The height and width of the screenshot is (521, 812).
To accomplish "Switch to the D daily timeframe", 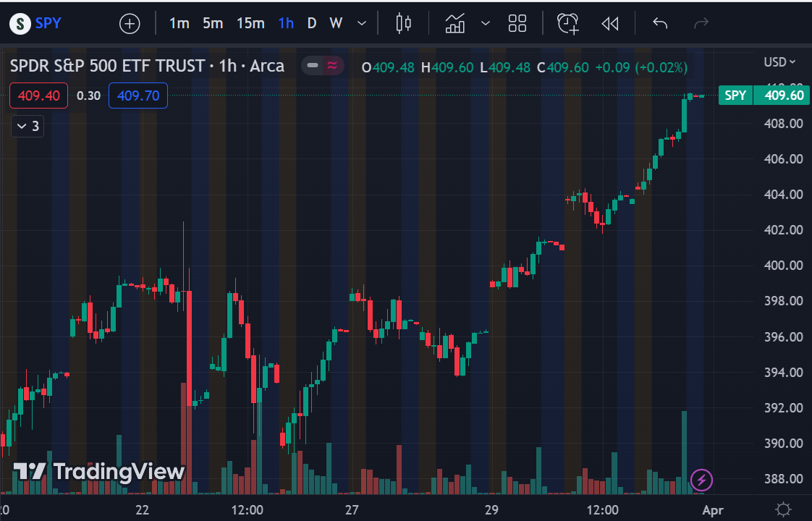I will tap(312, 23).
